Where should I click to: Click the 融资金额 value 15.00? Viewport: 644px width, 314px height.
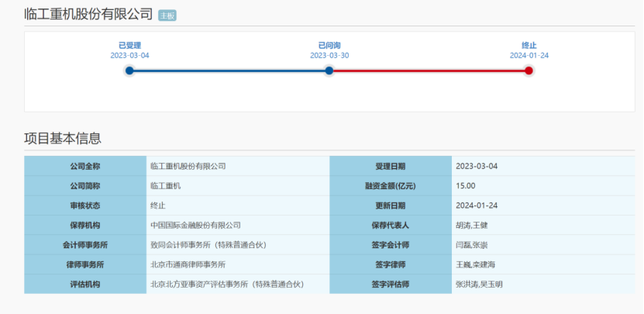click(466, 186)
